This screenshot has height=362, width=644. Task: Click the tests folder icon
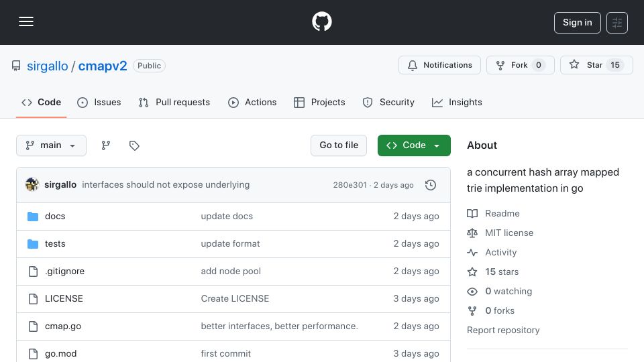coord(33,244)
